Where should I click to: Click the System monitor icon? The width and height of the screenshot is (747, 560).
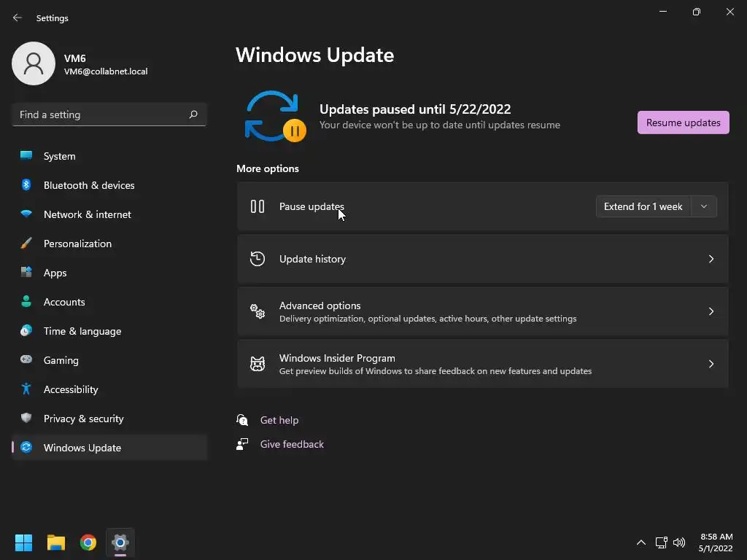tap(26, 156)
